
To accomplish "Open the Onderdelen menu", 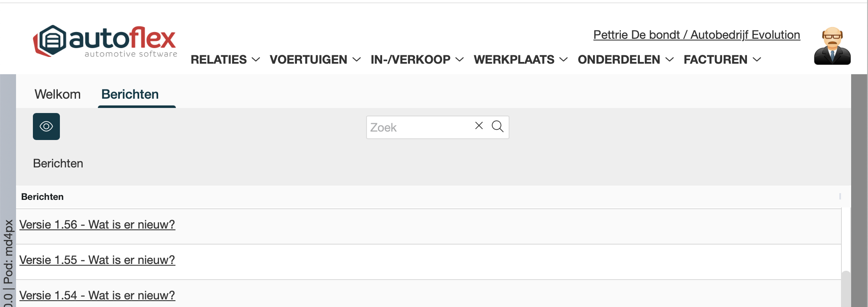I will click(x=625, y=60).
